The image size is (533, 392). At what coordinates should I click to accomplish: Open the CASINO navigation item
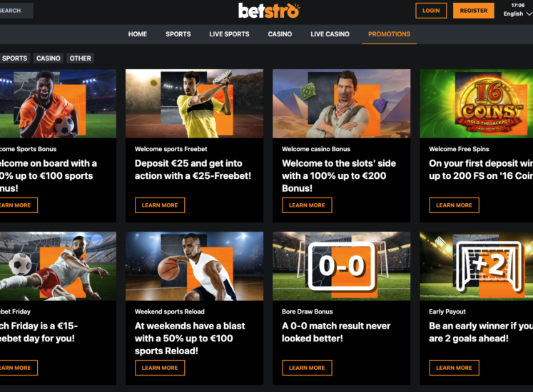click(280, 34)
